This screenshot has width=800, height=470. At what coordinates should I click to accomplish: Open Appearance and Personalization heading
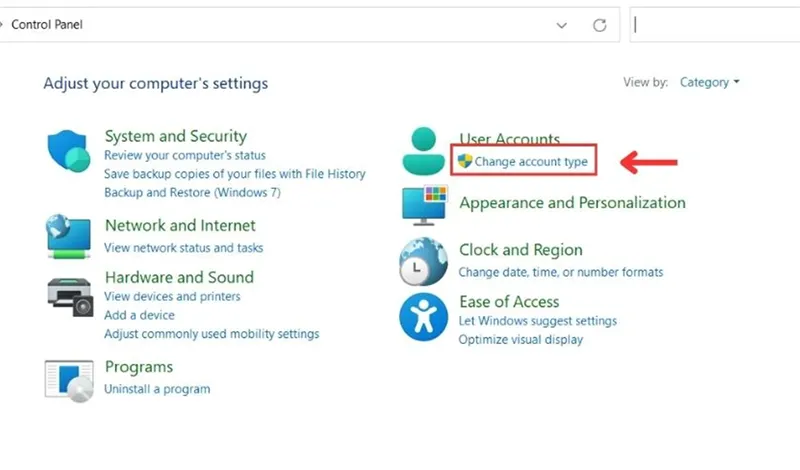tap(572, 203)
